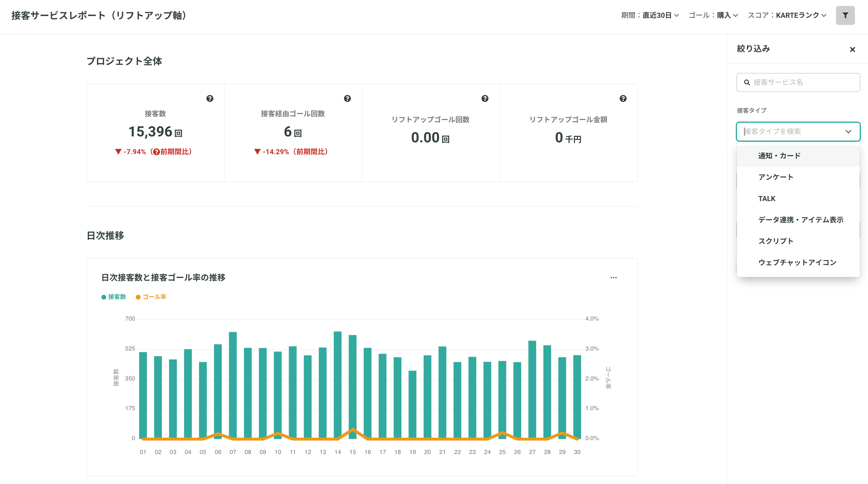Click the 4.0% right axis label

[x=592, y=319]
